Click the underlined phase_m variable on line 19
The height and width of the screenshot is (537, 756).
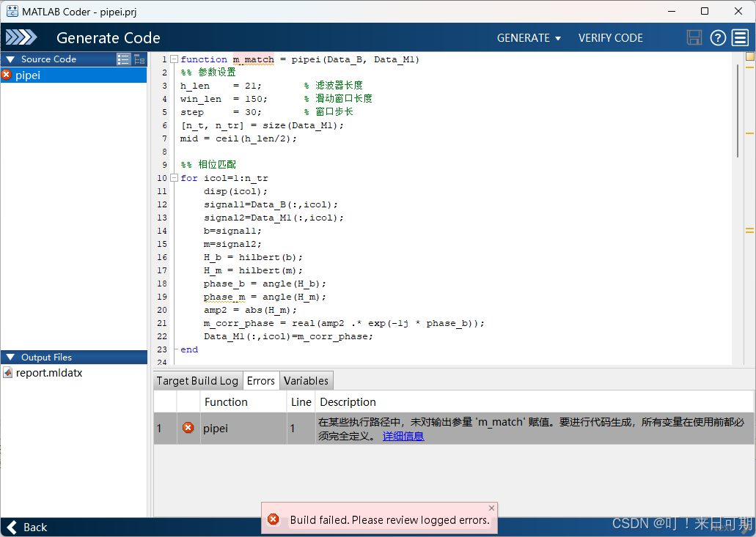tap(224, 297)
